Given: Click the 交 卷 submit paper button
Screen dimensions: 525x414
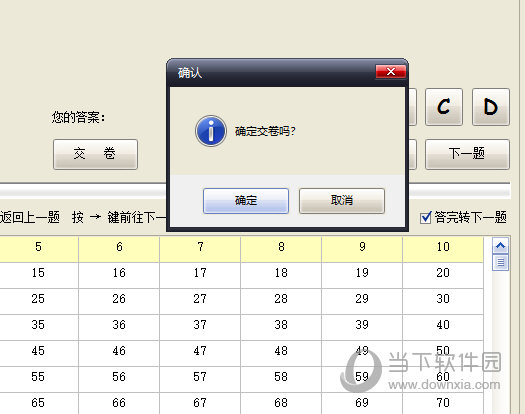Looking at the screenshot, I should point(95,154).
